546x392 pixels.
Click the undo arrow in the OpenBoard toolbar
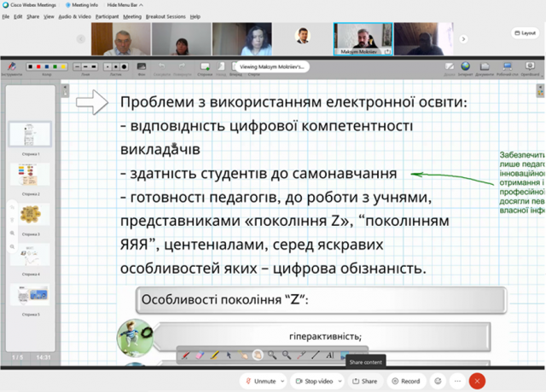(x=161, y=66)
